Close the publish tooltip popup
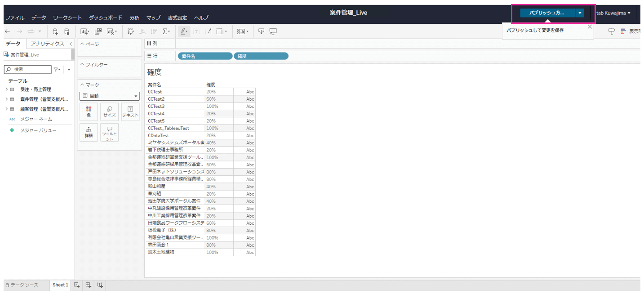This screenshot has width=644, height=294. [x=590, y=27]
